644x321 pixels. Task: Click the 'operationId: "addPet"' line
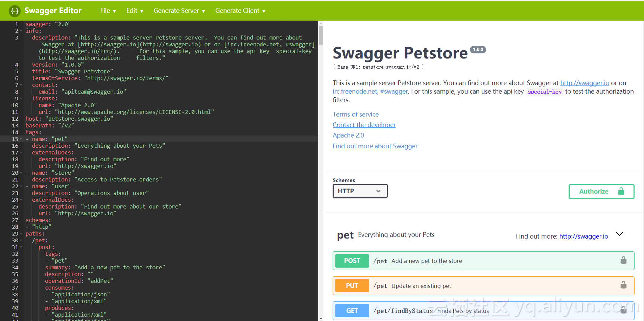79,281
